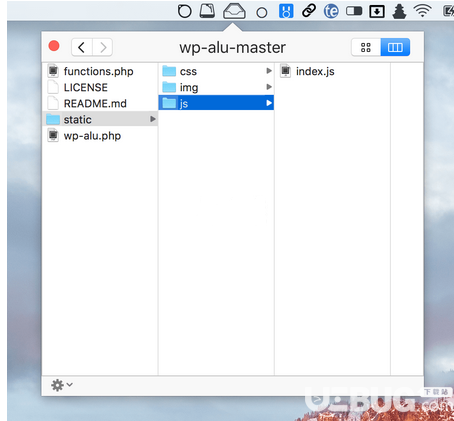
Task: Click the small circle menu bar icon
Action: 262,13
